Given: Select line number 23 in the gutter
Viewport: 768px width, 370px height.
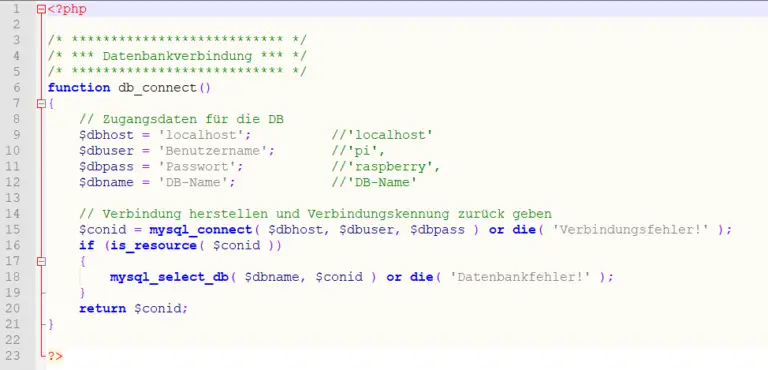Looking at the screenshot, I should tap(13, 355).
